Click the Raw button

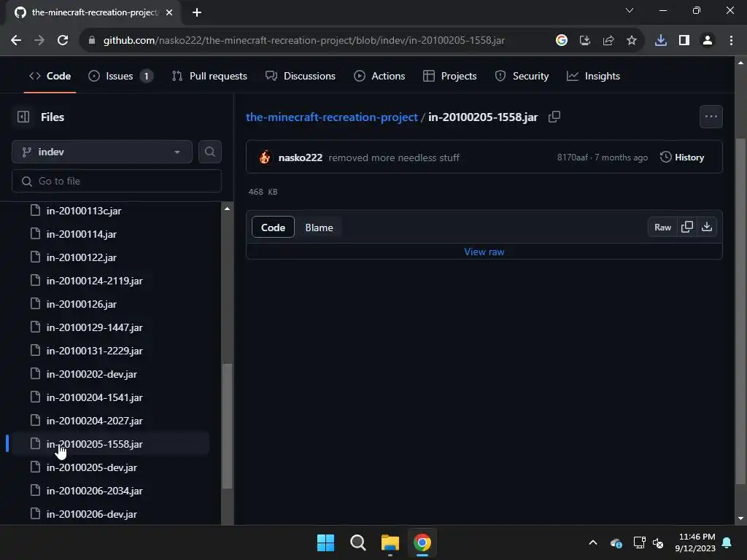[662, 227]
